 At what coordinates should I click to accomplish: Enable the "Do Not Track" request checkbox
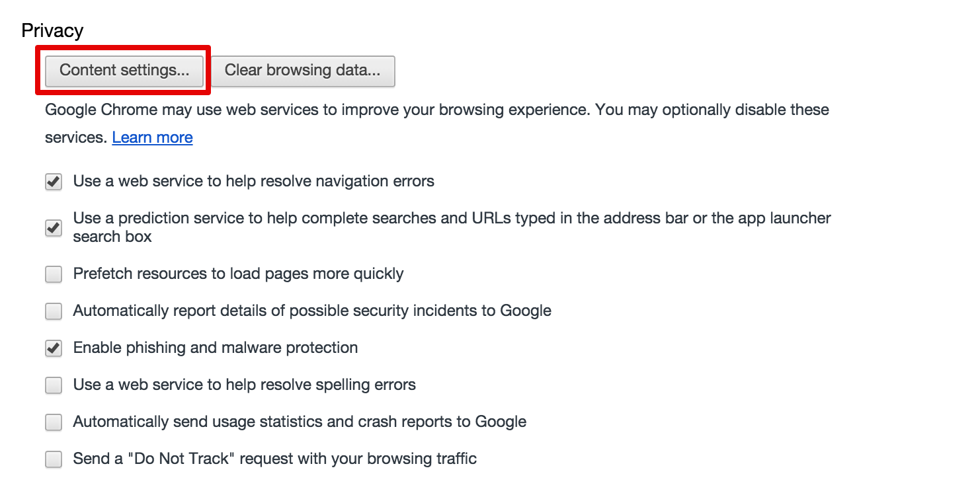point(54,459)
